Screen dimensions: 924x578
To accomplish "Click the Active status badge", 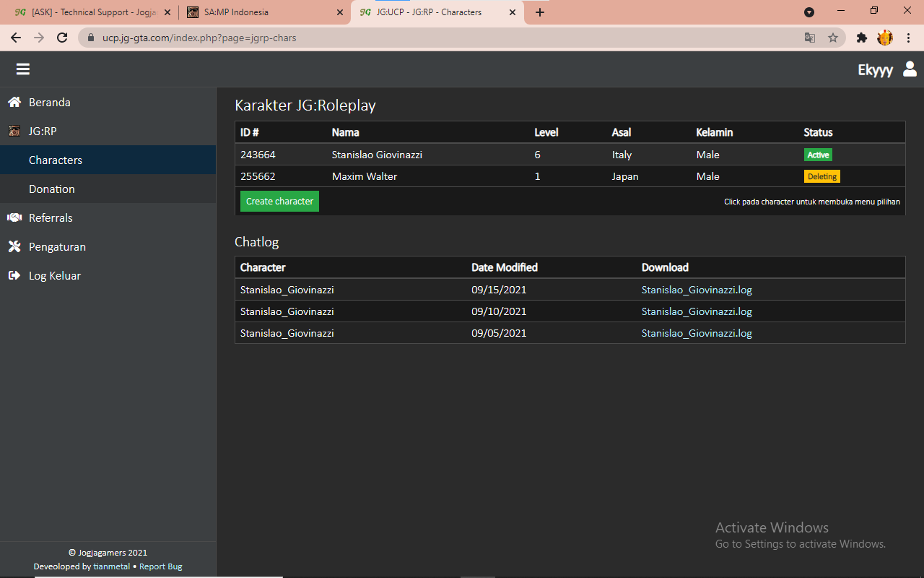I will point(819,155).
